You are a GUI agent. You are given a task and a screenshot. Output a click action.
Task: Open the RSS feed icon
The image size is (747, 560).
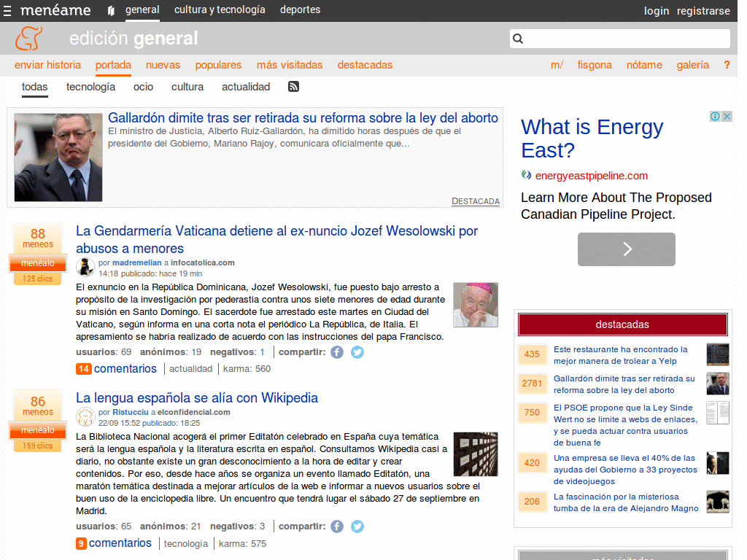293,87
